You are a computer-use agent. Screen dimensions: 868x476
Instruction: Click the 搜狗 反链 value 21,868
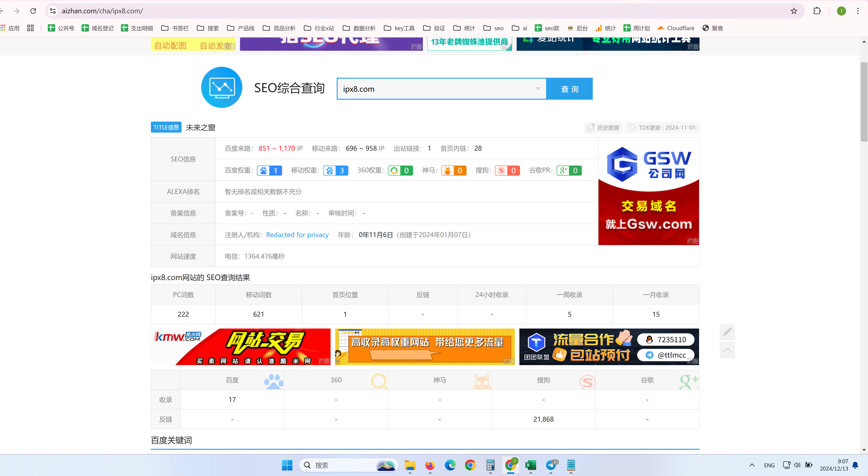[543, 419]
